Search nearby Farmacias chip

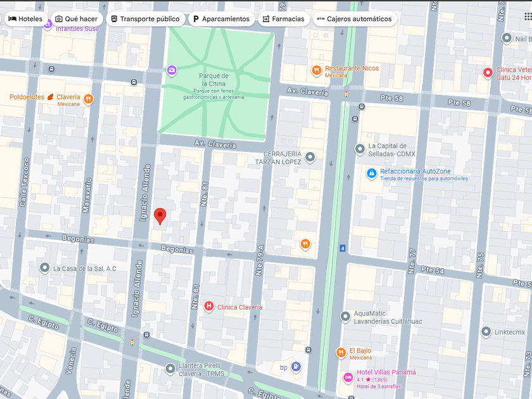pos(284,19)
